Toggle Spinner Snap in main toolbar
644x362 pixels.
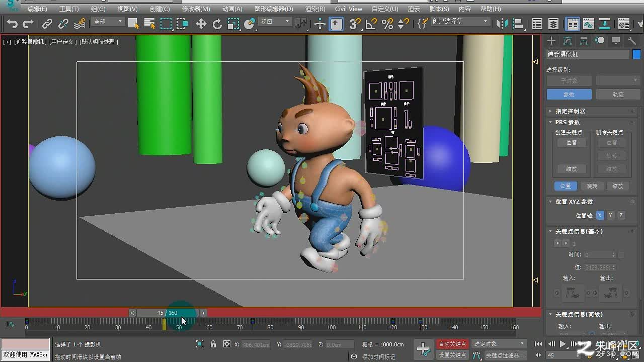tap(404, 24)
